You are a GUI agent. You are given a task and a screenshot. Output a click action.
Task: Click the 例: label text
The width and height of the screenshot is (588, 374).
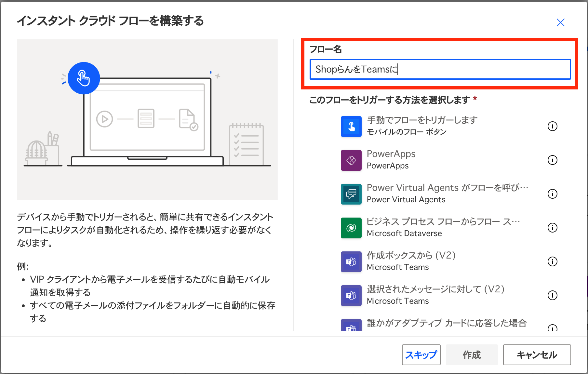tap(23, 266)
